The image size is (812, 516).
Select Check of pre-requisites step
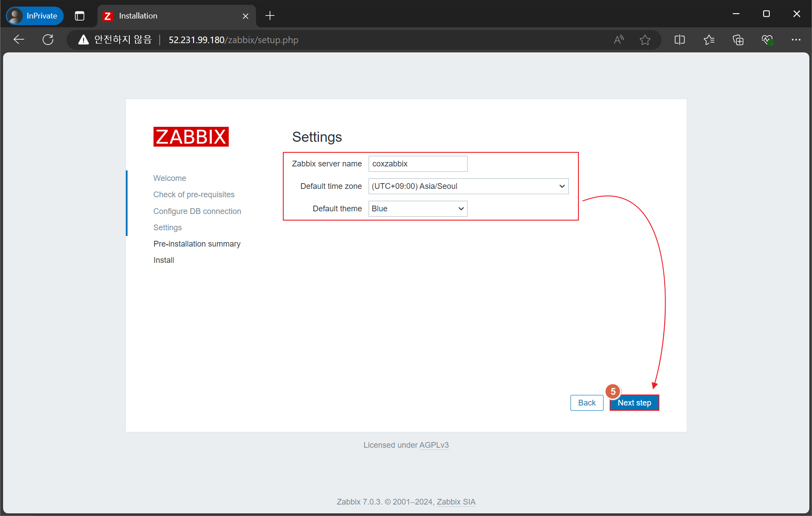coord(194,195)
